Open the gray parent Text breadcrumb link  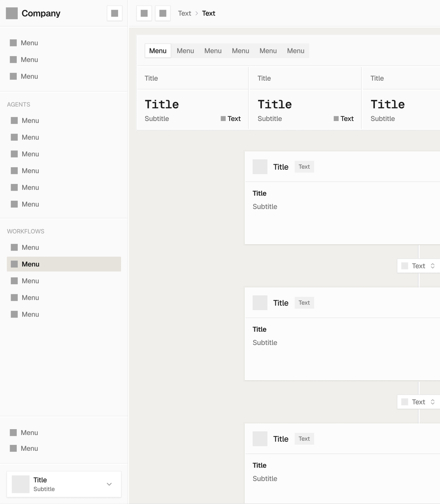(184, 13)
